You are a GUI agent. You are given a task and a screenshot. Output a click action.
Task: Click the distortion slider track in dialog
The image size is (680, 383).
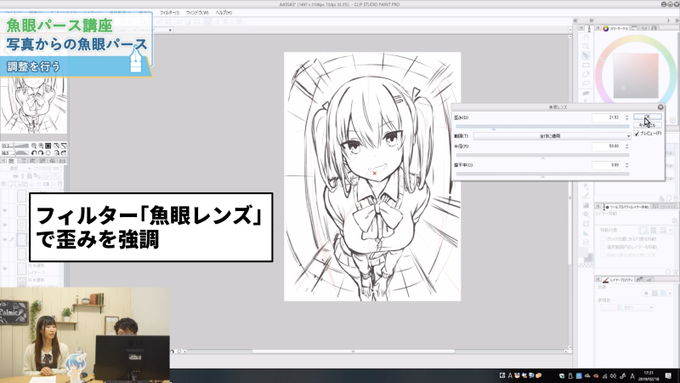[542, 126]
